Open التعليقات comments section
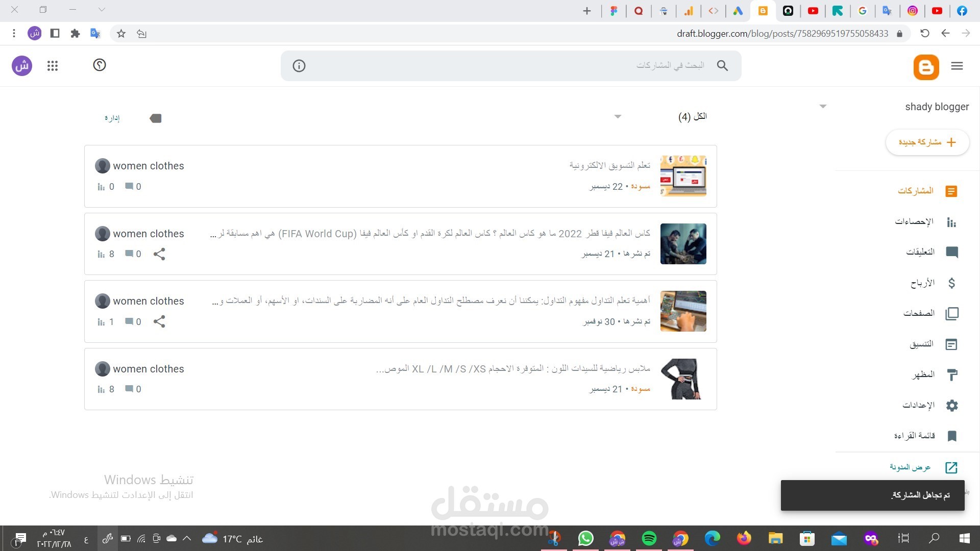Viewport: 980px width, 551px height. (932, 252)
